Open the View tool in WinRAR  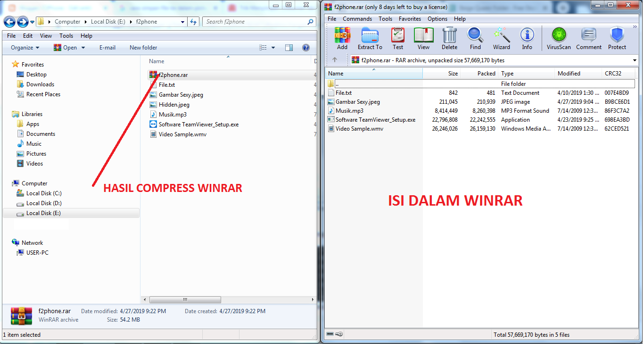click(x=423, y=38)
